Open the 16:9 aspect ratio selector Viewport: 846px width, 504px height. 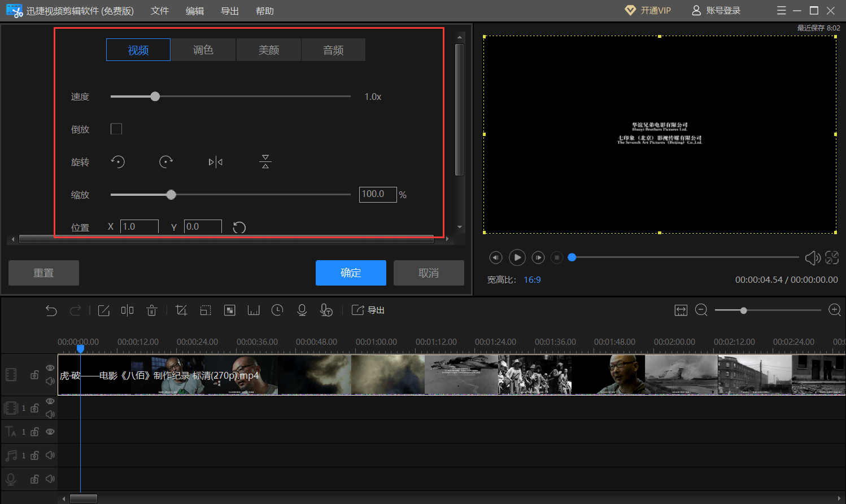point(532,280)
